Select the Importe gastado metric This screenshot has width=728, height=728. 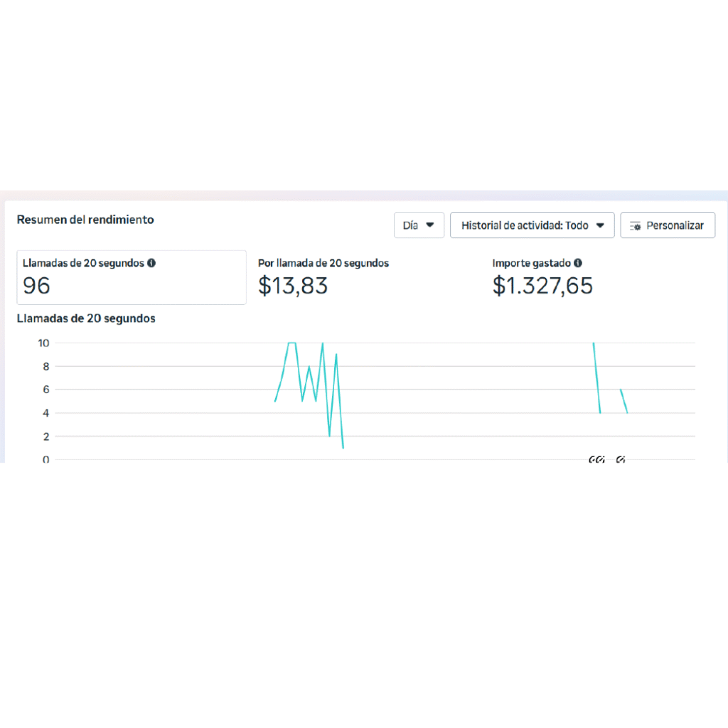click(x=531, y=263)
